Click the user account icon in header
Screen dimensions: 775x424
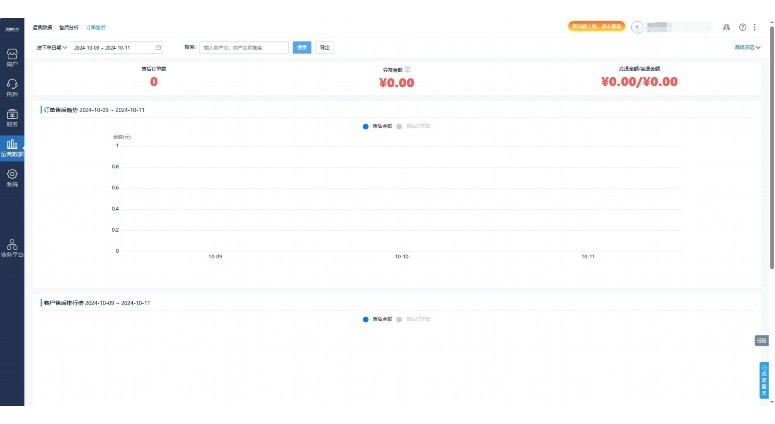726,27
